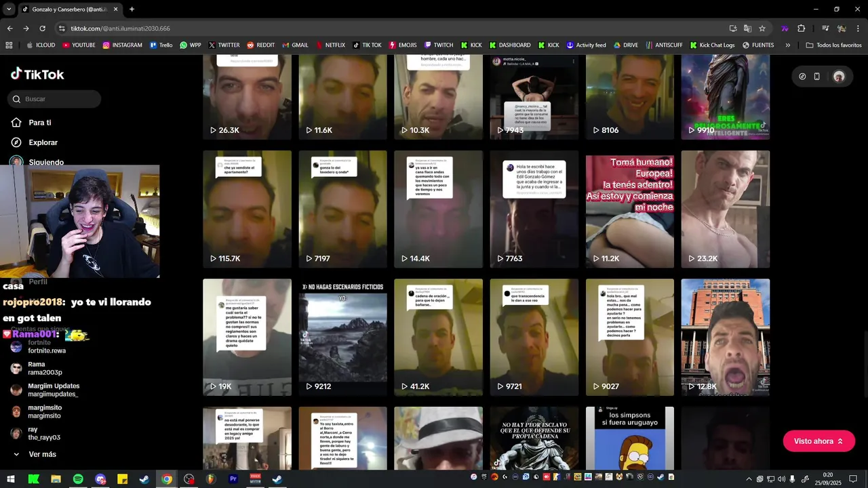
Task: Reload the TikTok page
Action: point(42,28)
